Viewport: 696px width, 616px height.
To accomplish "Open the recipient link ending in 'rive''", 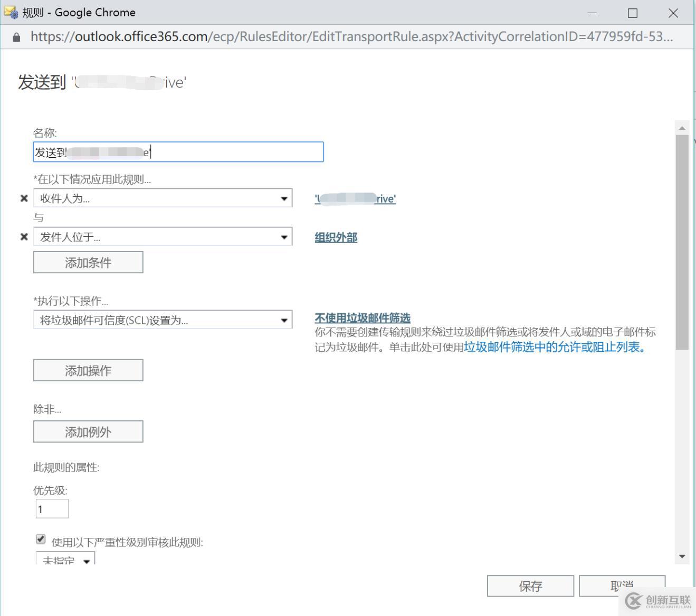I will (355, 199).
